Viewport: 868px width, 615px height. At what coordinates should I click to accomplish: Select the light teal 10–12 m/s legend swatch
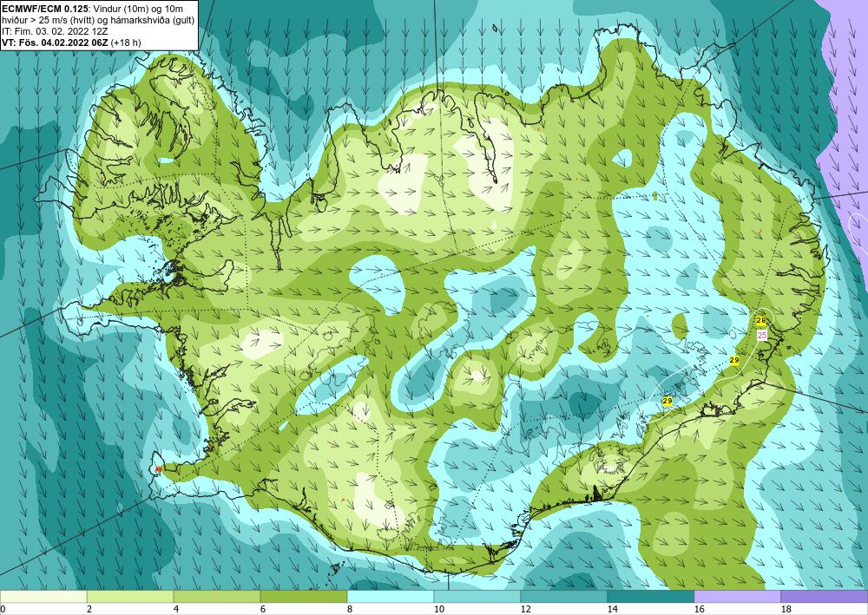pyautogui.click(x=477, y=596)
